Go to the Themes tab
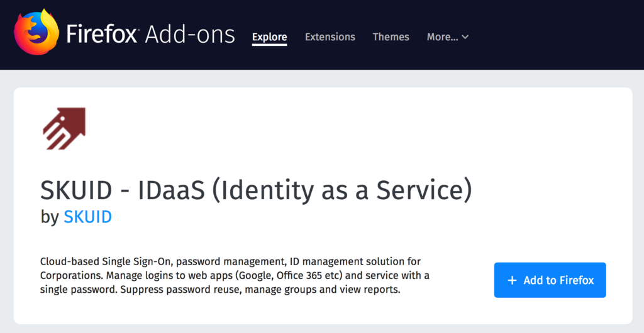644x333 pixels. coord(391,37)
